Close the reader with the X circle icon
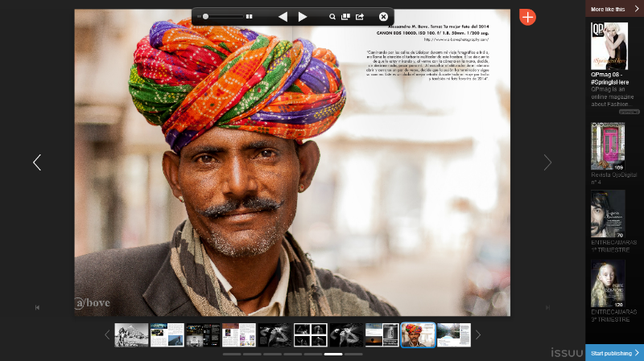The width and height of the screenshot is (644, 361). [x=383, y=16]
